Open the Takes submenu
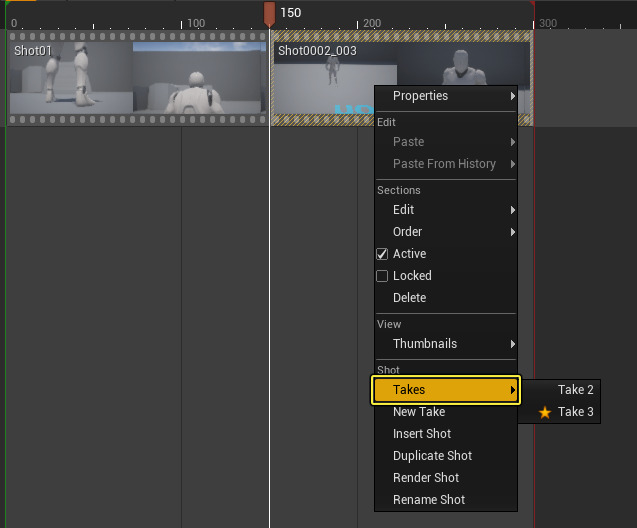The height and width of the screenshot is (528, 637). pyautogui.click(x=446, y=390)
